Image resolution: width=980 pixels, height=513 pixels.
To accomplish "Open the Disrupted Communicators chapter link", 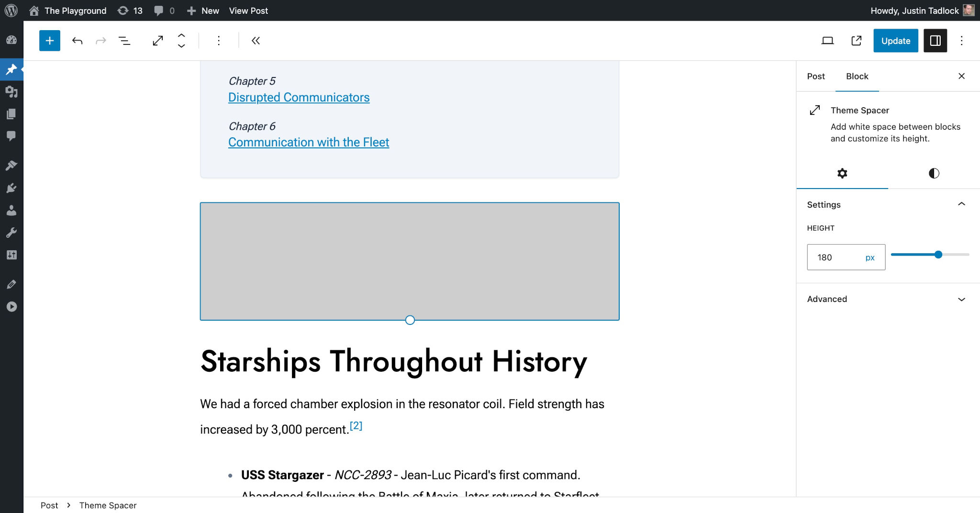I will tap(299, 97).
